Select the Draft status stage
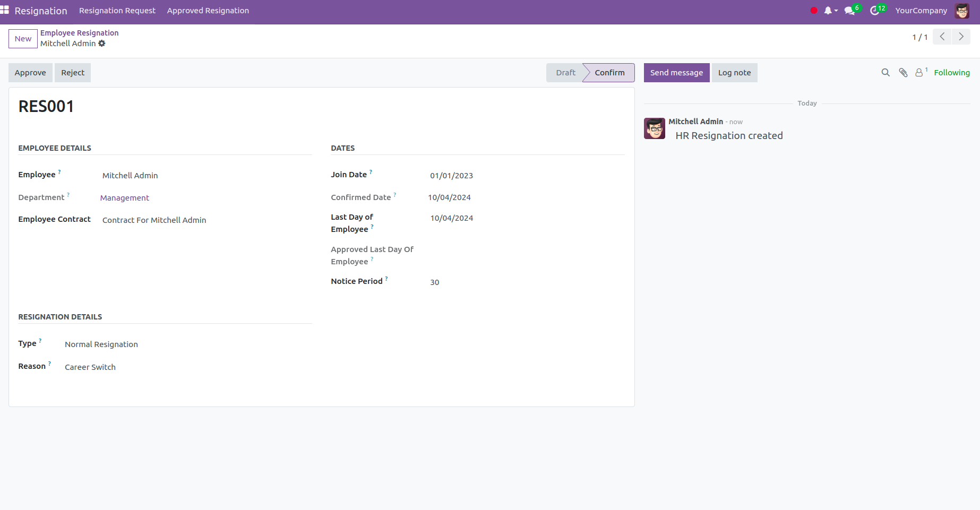Screen dimensions: 980x510 565,73
